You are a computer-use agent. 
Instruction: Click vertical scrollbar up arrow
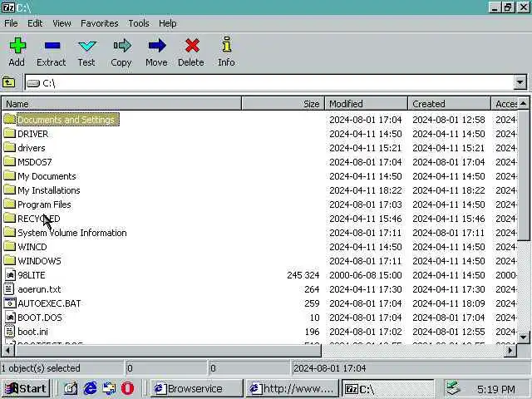(523, 103)
